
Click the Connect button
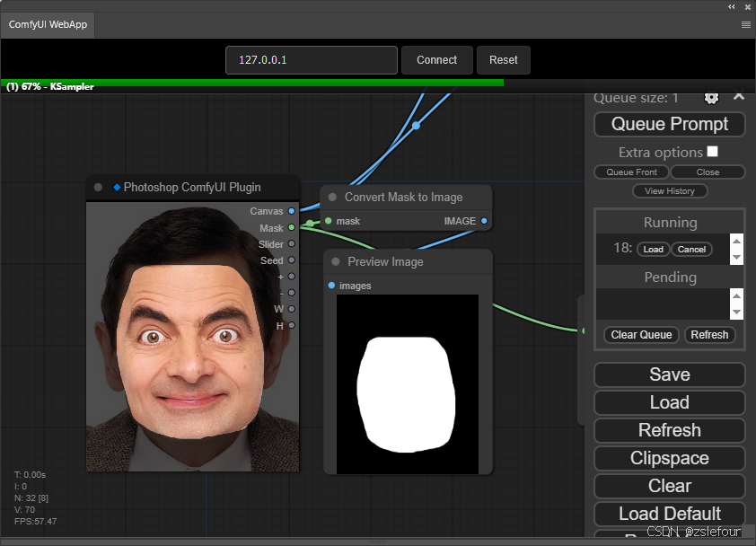pyautogui.click(x=436, y=60)
